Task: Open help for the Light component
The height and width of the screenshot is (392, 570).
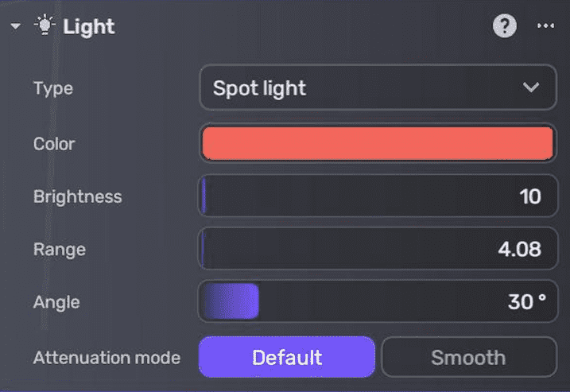Action: 505,26
